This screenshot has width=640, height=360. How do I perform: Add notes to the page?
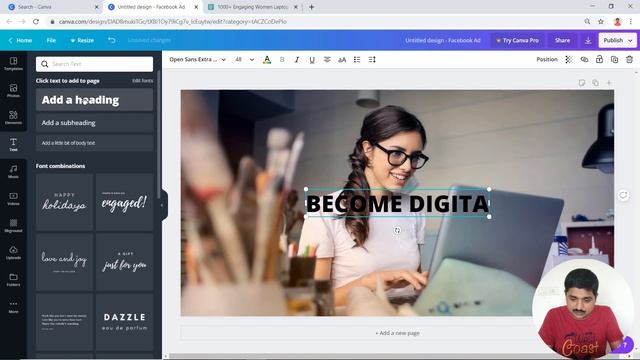click(x=582, y=83)
